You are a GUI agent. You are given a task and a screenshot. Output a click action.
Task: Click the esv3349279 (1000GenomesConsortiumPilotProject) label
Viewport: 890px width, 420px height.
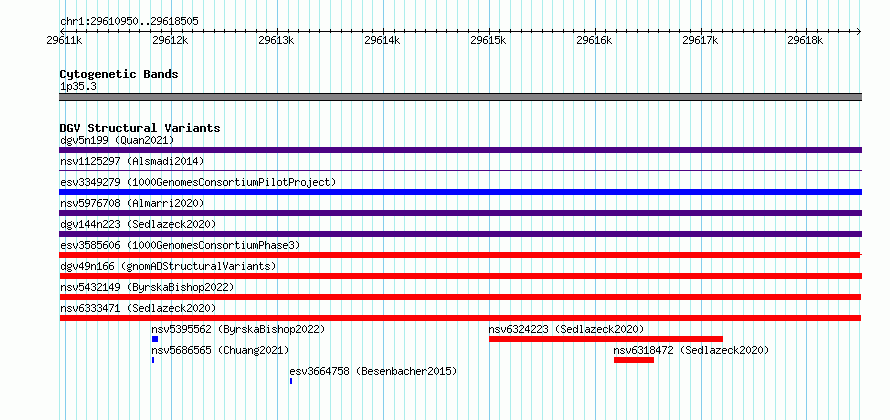tap(198, 182)
